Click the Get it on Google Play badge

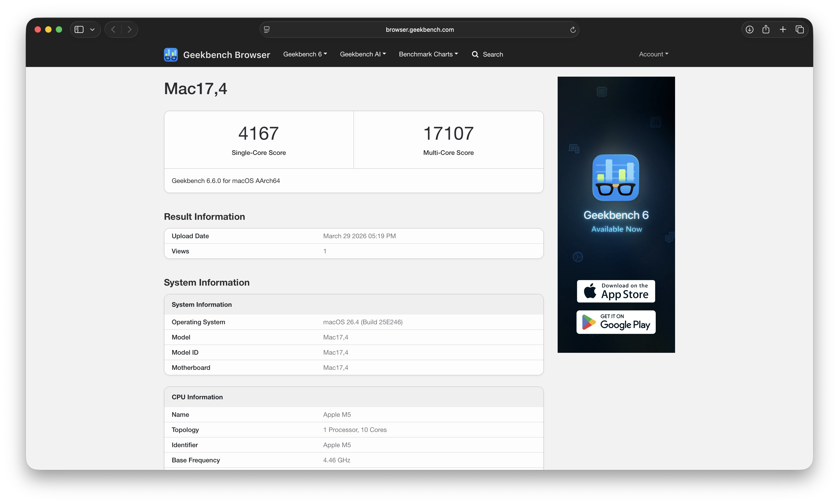coord(615,322)
